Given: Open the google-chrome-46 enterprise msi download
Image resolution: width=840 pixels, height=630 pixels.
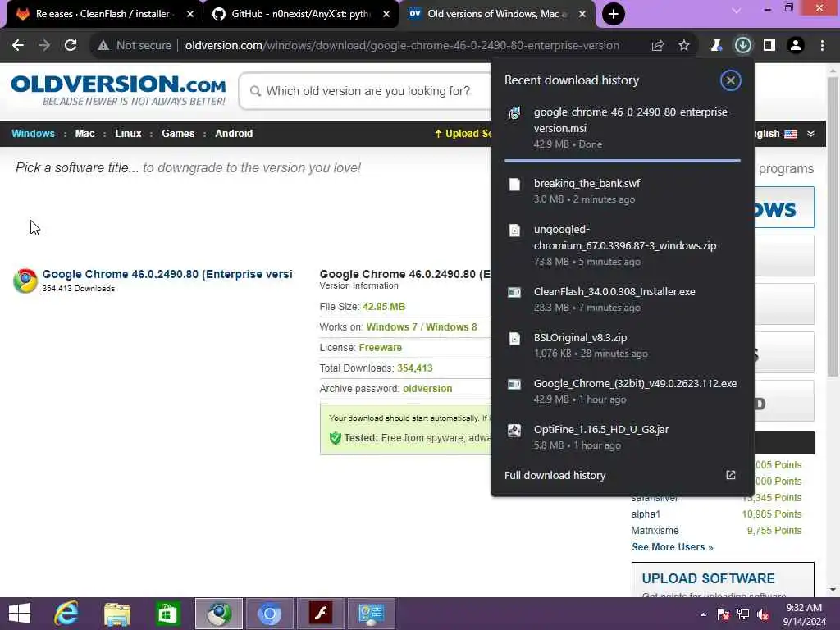Looking at the screenshot, I should tap(623, 128).
